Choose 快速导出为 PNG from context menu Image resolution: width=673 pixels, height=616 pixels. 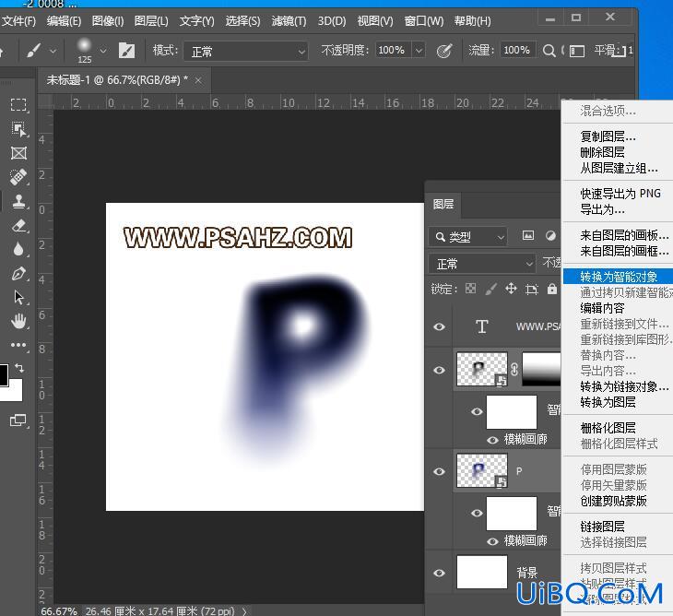[620, 194]
